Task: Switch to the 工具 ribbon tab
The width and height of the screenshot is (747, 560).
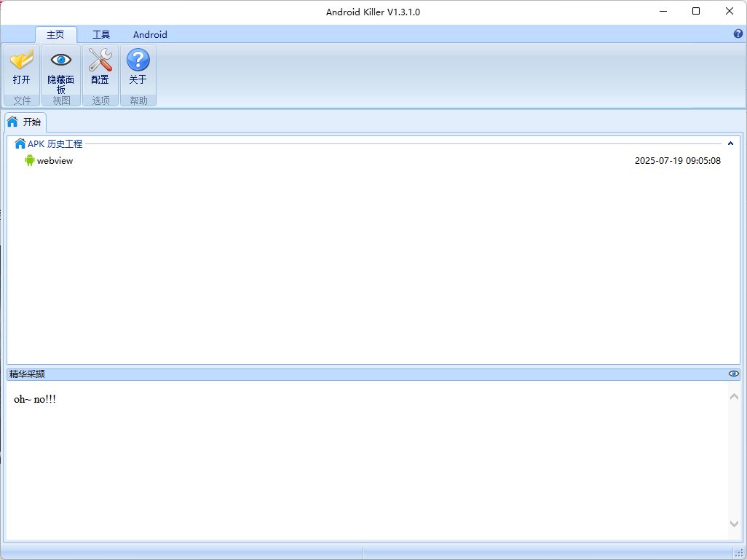Action: point(101,34)
